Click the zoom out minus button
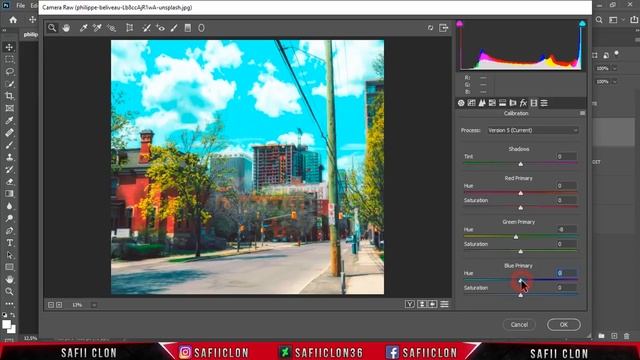 51,305
